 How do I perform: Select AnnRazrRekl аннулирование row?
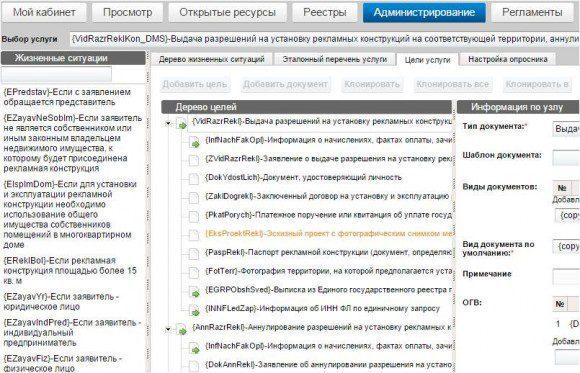321,327
